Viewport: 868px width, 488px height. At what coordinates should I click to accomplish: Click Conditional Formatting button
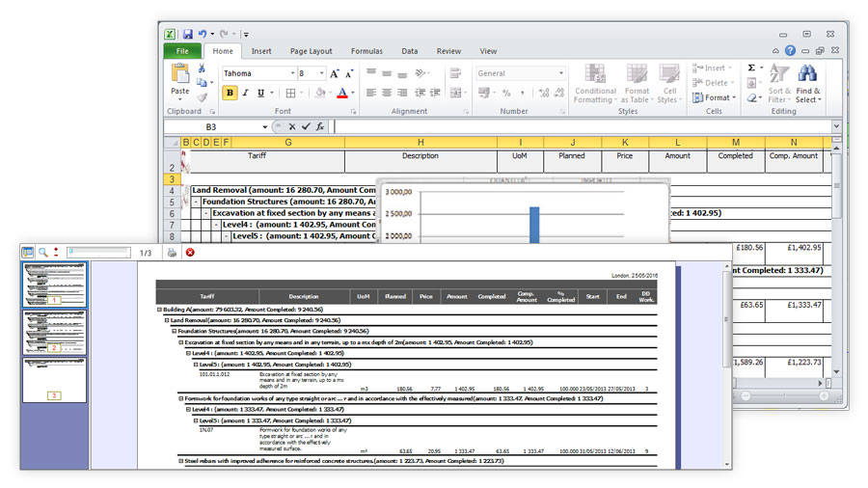[595, 84]
